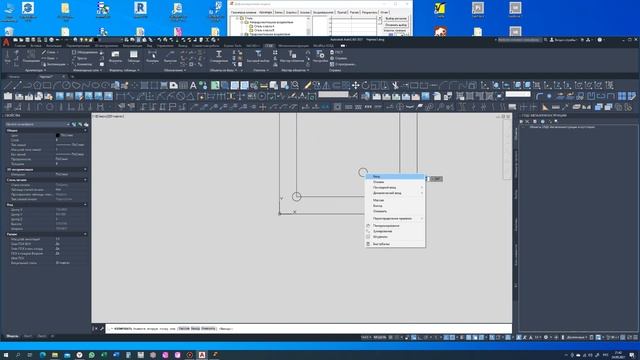Click the Отменить option in the command line
Screen dimensions: 640x360
[x=209, y=328]
